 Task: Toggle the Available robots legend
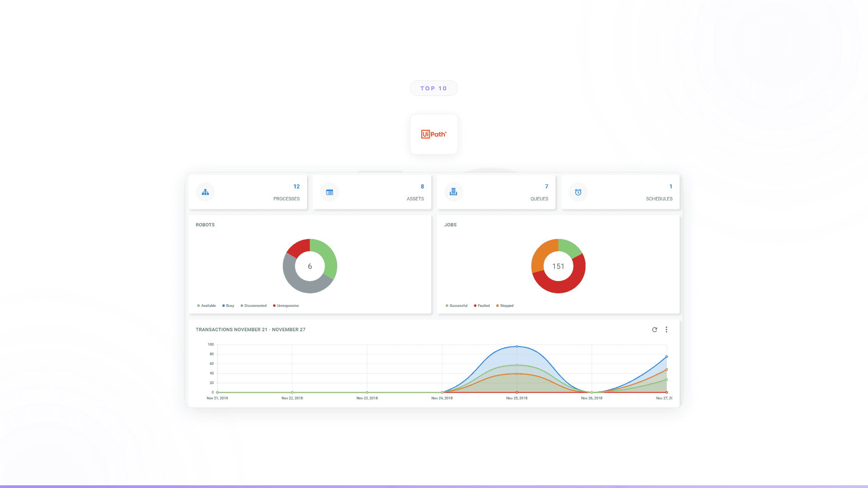click(206, 305)
